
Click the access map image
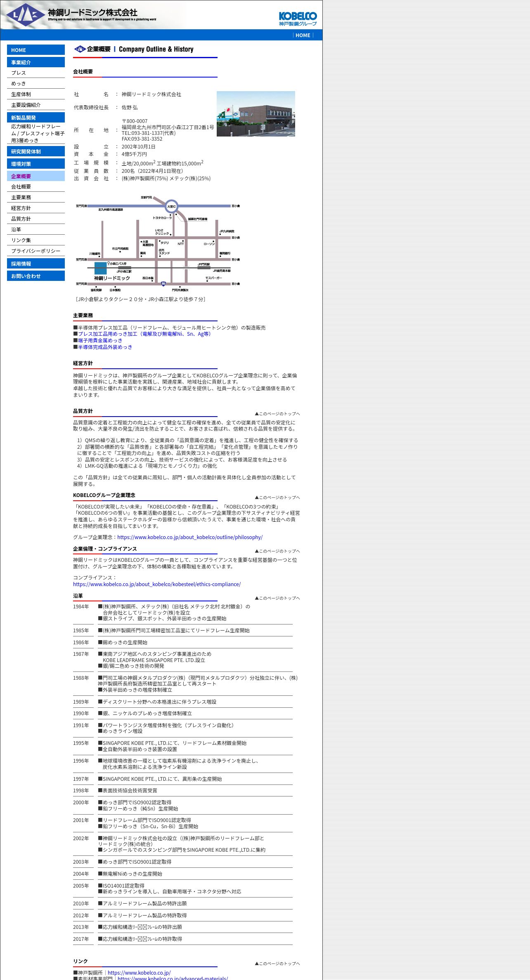point(158,244)
